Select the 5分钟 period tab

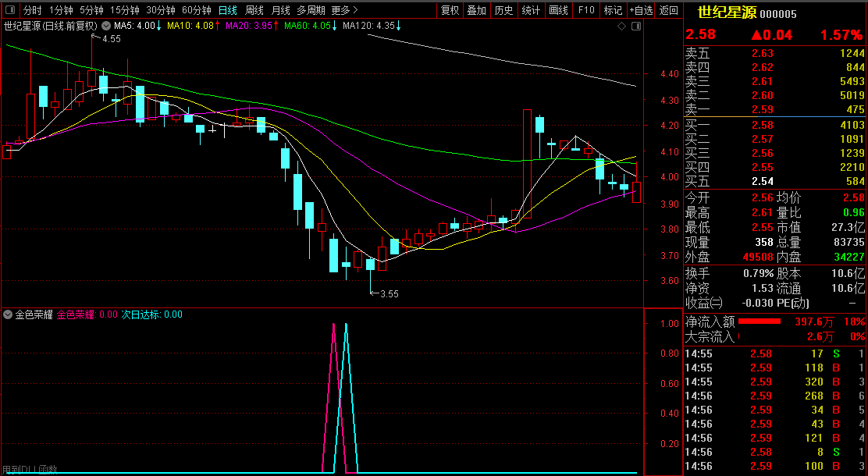[91, 10]
